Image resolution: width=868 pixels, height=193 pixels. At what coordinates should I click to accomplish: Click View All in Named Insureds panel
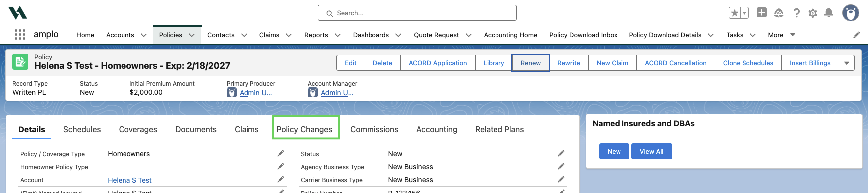pos(651,151)
